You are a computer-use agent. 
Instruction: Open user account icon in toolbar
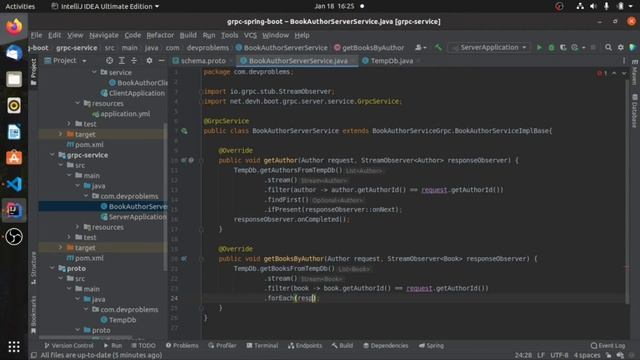point(420,48)
